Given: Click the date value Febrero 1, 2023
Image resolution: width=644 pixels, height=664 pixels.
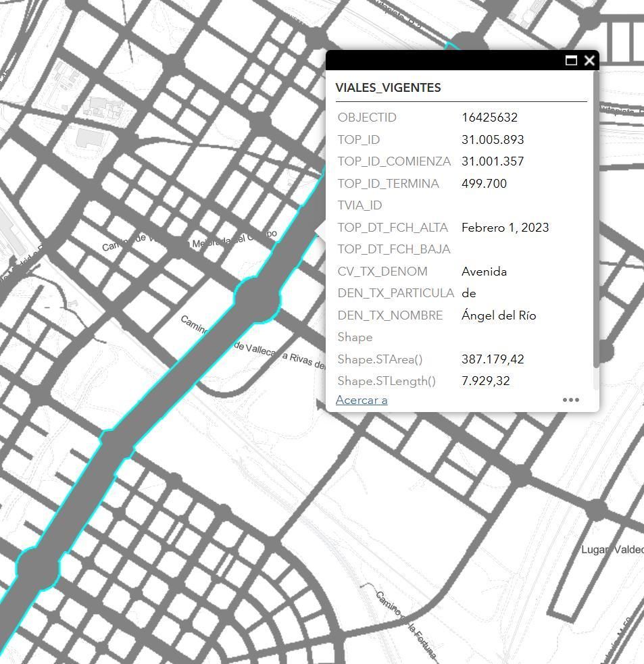Looking at the screenshot, I should [505, 228].
